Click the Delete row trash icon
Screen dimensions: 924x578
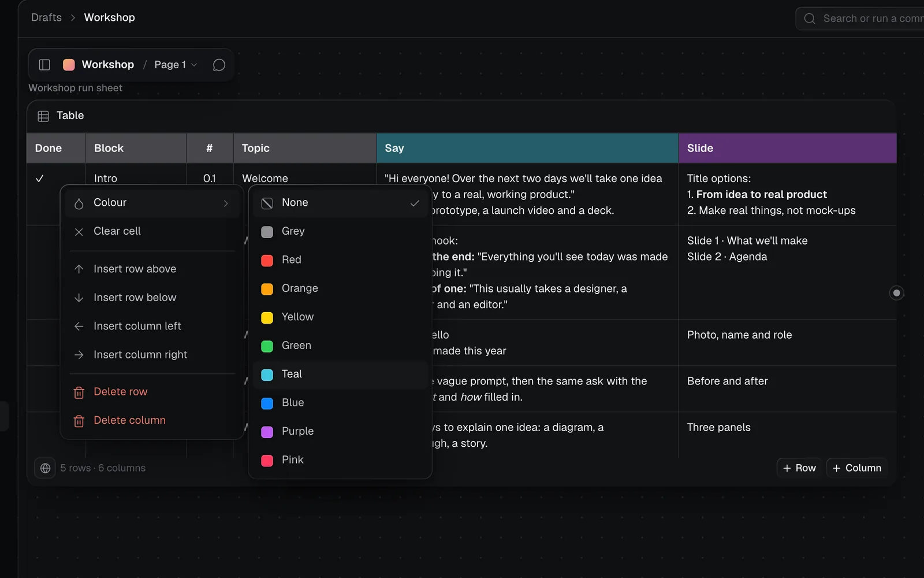pos(79,392)
